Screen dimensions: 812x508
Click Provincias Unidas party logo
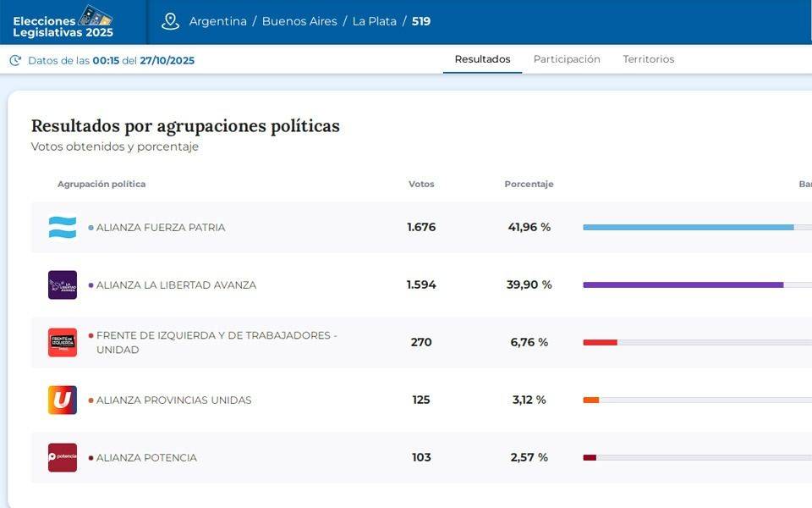click(x=63, y=400)
